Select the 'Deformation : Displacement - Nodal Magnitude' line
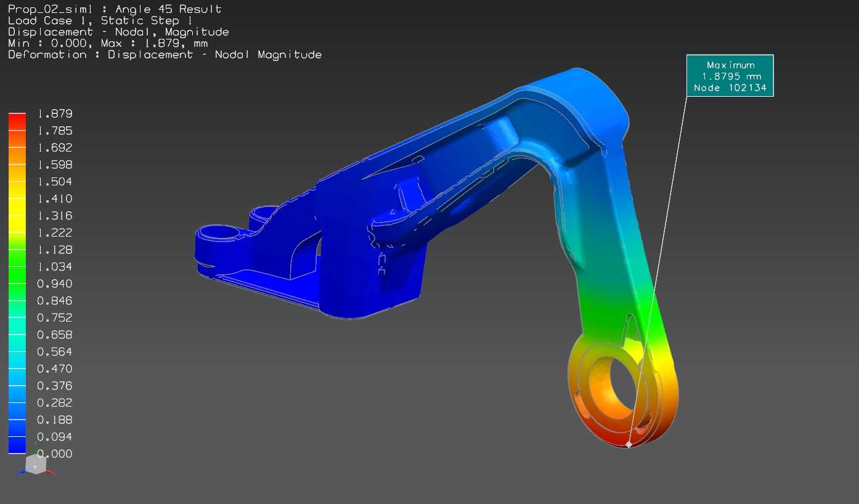859x504 pixels. [x=165, y=55]
